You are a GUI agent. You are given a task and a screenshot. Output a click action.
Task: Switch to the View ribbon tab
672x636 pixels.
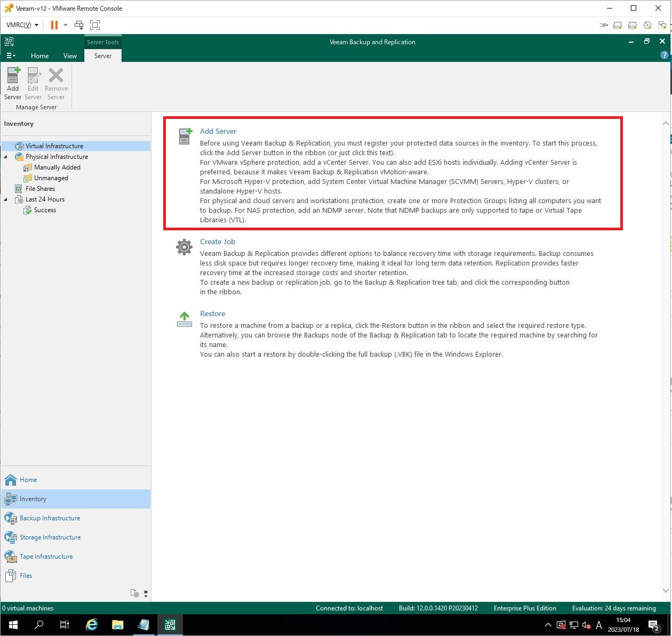(70, 55)
